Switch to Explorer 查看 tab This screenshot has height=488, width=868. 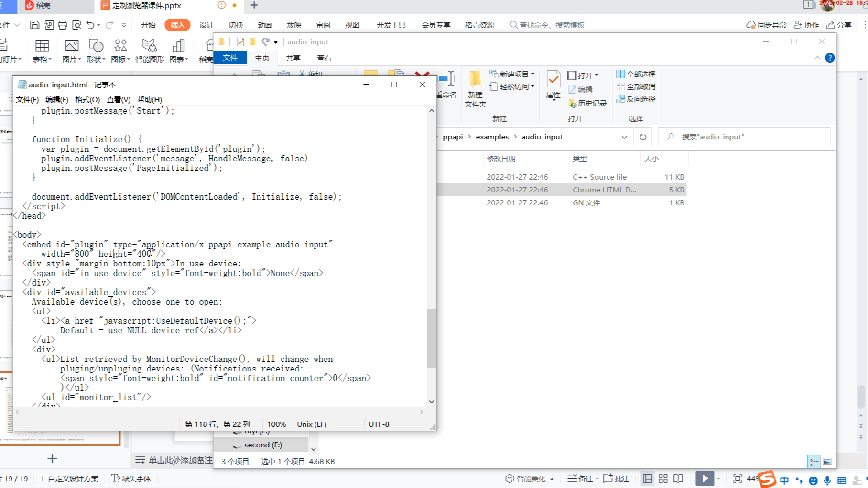[x=324, y=58]
